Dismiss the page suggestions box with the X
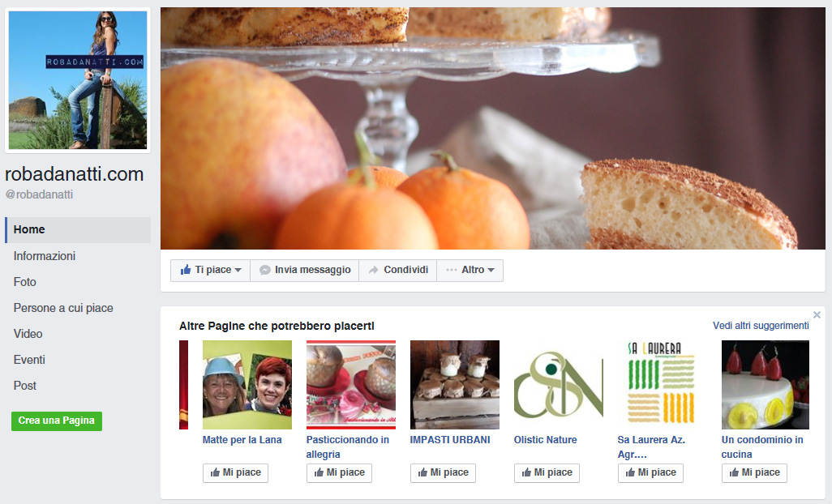The width and height of the screenshot is (832, 504). [817, 315]
